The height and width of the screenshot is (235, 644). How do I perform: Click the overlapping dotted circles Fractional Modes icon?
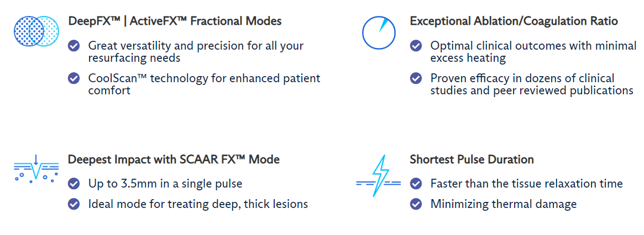pyautogui.click(x=36, y=31)
